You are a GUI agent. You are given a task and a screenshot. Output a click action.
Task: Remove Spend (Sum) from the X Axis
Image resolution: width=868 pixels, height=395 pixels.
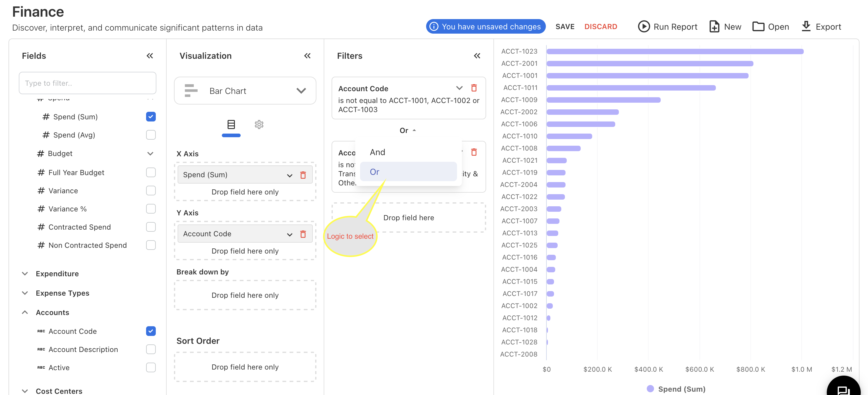(303, 175)
